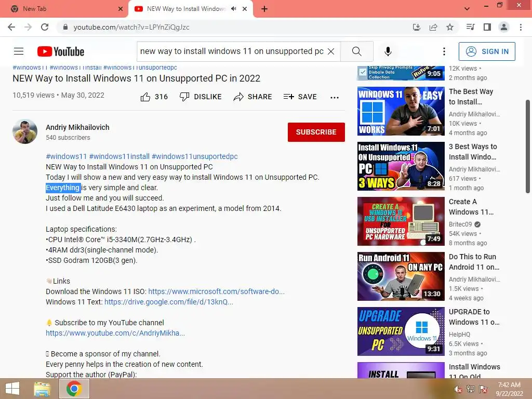The height and width of the screenshot is (399, 532).
Task: Click the page vertical scrollbar thumb
Action: (x=528, y=147)
